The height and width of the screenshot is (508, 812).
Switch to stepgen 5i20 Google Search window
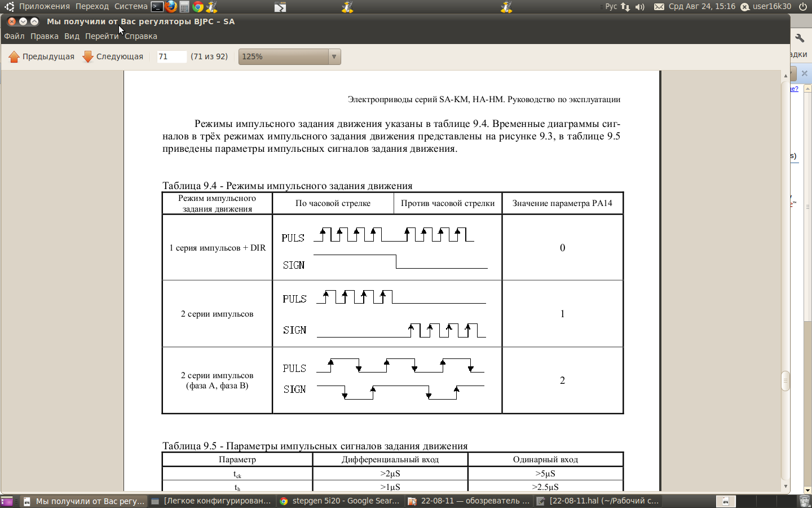pos(340,501)
